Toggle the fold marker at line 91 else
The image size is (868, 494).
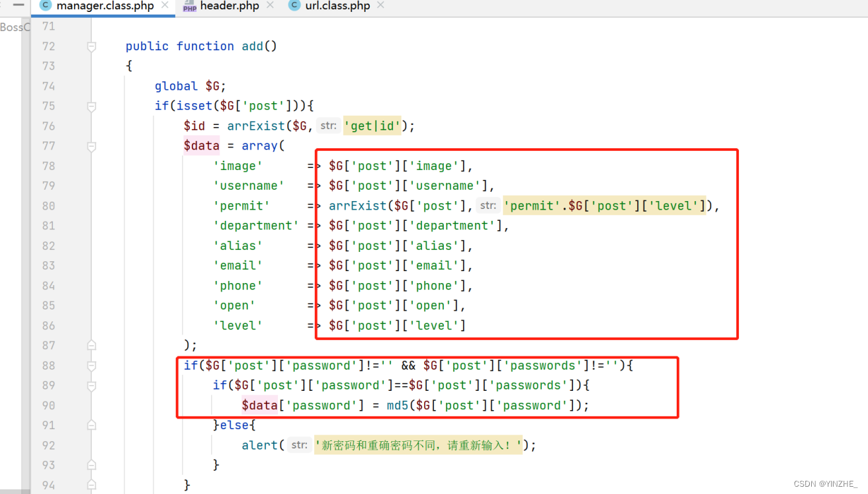pyautogui.click(x=91, y=425)
